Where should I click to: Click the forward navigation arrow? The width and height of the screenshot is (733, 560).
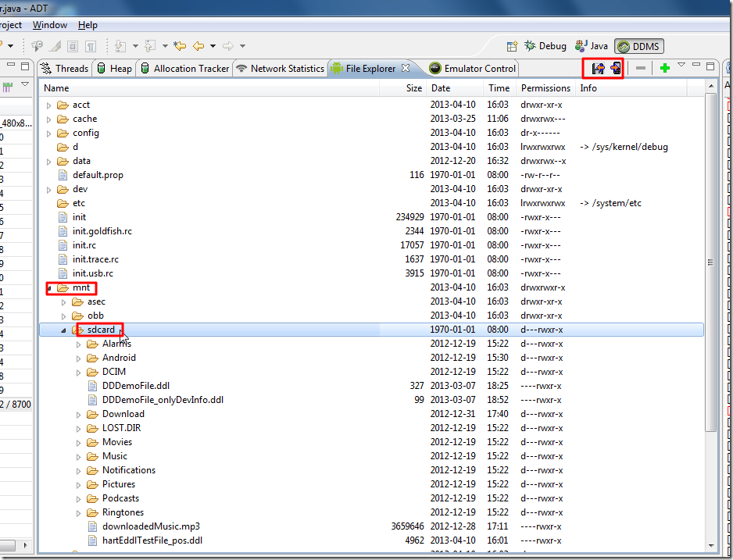coord(228,46)
